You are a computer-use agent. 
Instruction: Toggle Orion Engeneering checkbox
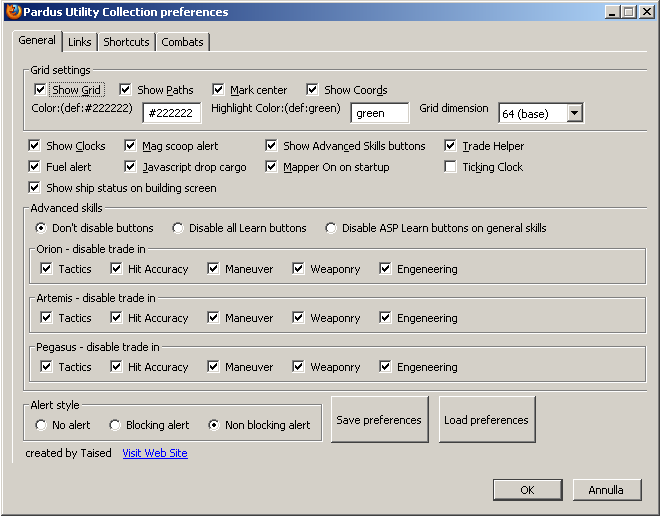pos(385,269)
